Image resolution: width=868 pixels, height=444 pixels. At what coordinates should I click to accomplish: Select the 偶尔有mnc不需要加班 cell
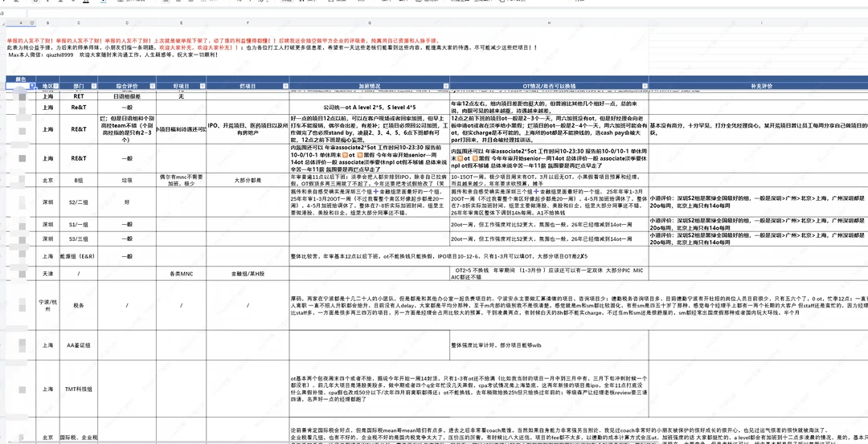click(x=181, y=181)
